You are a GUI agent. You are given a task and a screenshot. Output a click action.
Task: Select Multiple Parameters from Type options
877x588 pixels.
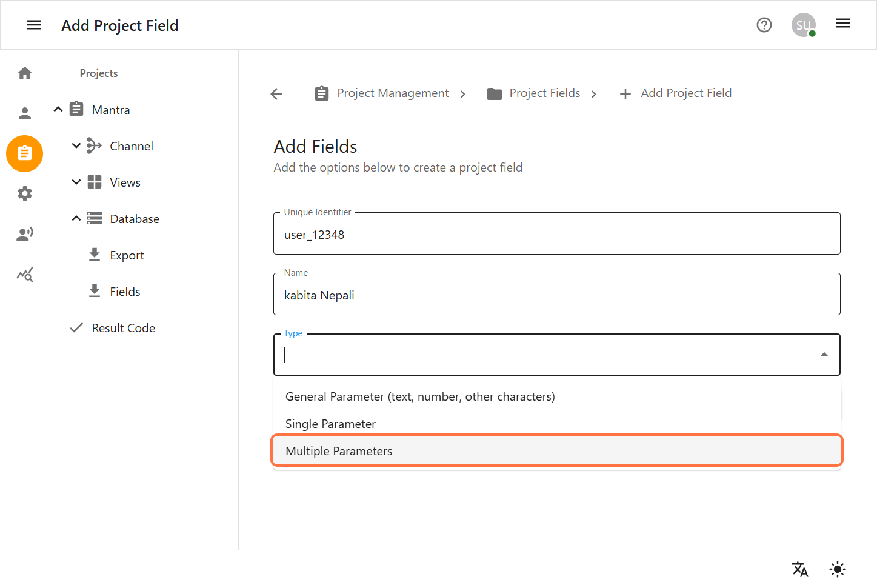[x=339, y=450]
